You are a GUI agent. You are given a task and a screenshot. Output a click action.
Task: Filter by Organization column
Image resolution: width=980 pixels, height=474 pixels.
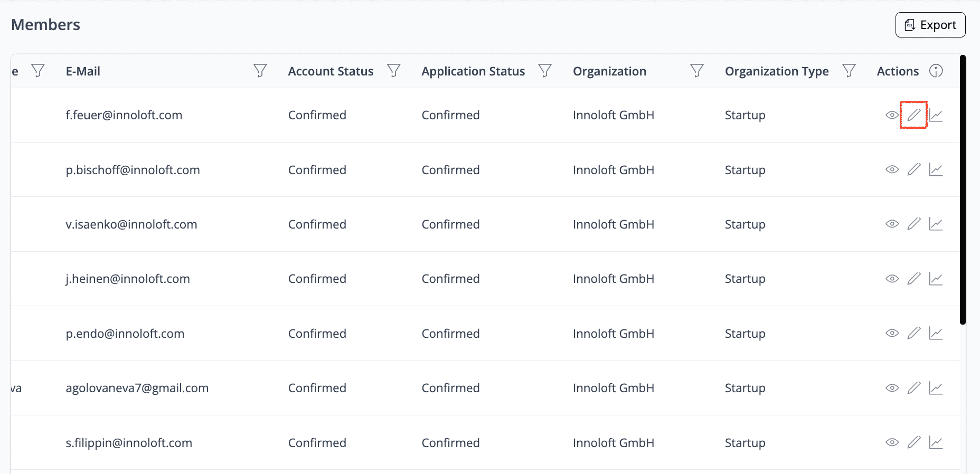click(696, 71)
